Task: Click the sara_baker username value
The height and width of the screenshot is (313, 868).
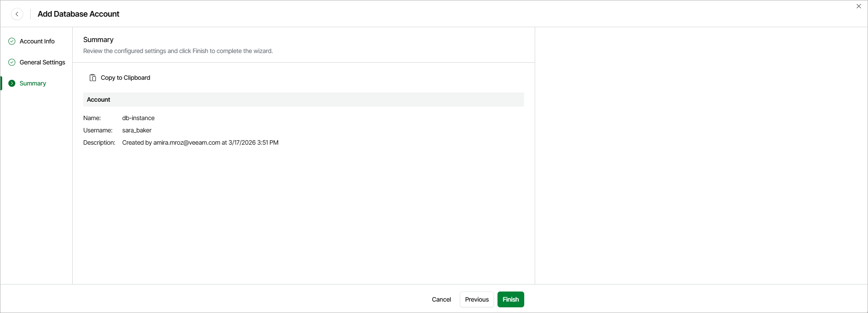Action: [137, 130]
